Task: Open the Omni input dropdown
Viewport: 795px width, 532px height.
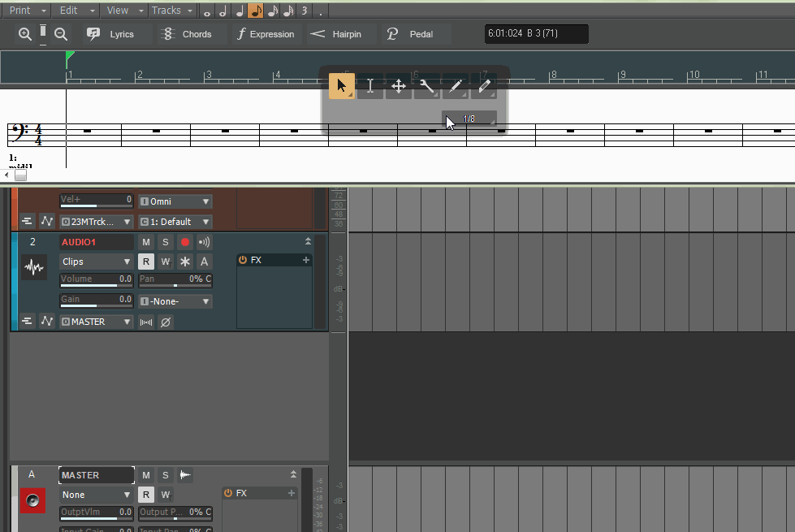Action: point(175,201)
